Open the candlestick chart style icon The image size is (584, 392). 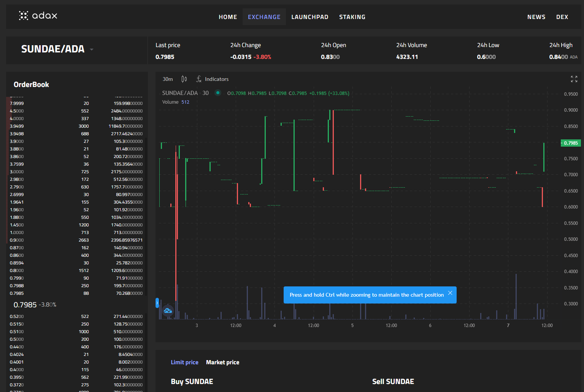[184, 79]
